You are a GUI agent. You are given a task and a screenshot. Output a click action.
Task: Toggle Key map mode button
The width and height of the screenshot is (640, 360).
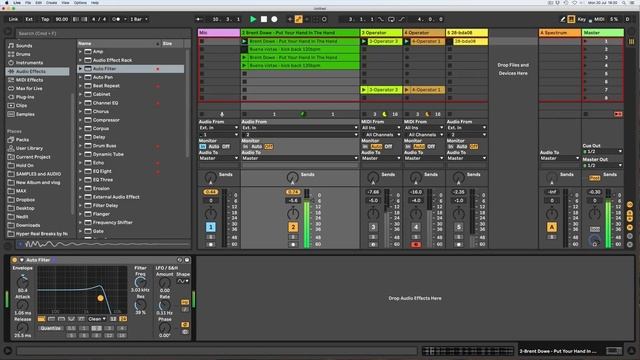click(x=582, y=19)
